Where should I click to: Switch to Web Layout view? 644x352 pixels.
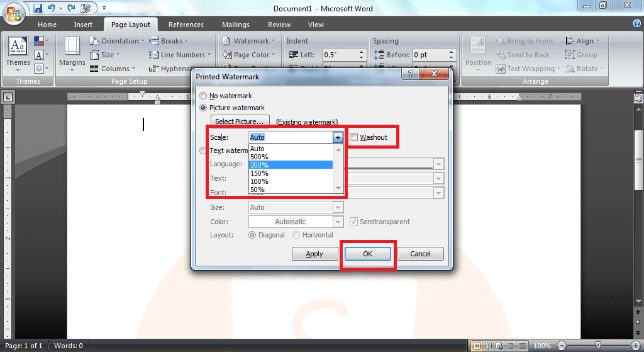point(499,346)
